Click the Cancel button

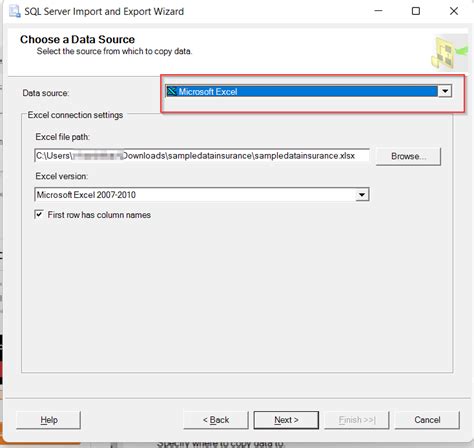point(427,420)
